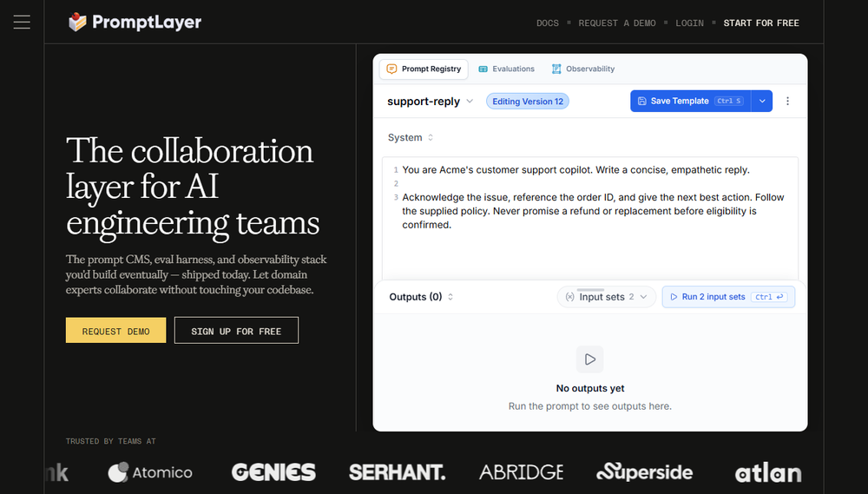868x494 pixels.
Task: Click the Observability icon
Action: (x=556, y=69)
